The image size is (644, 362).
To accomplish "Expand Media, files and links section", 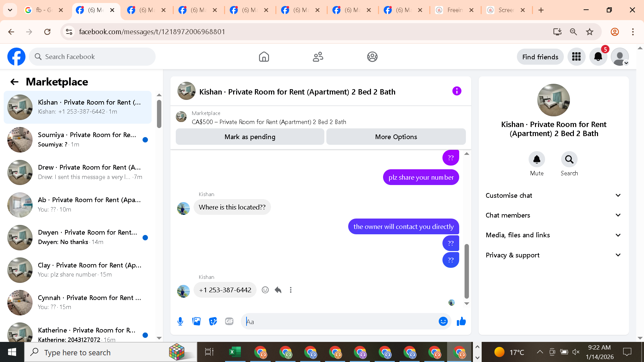I will 553,235.
